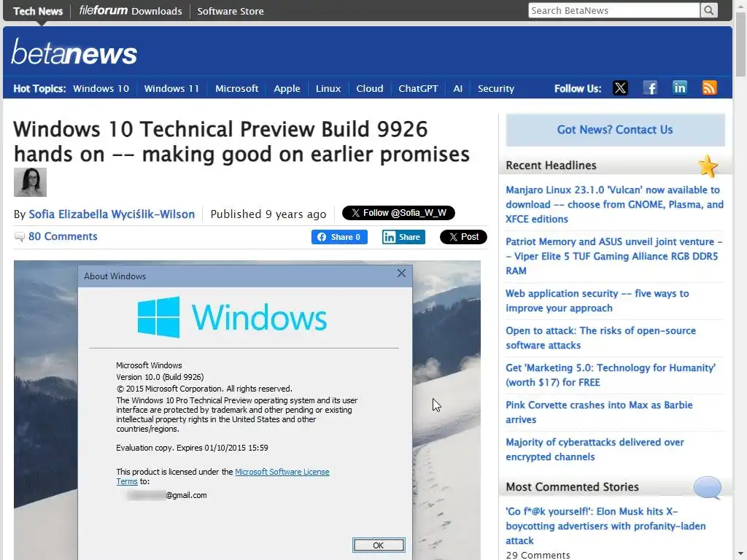Viewport: 747px width, 560px height.
Task: Open the RSS feed icon
Action: (709, 88)
